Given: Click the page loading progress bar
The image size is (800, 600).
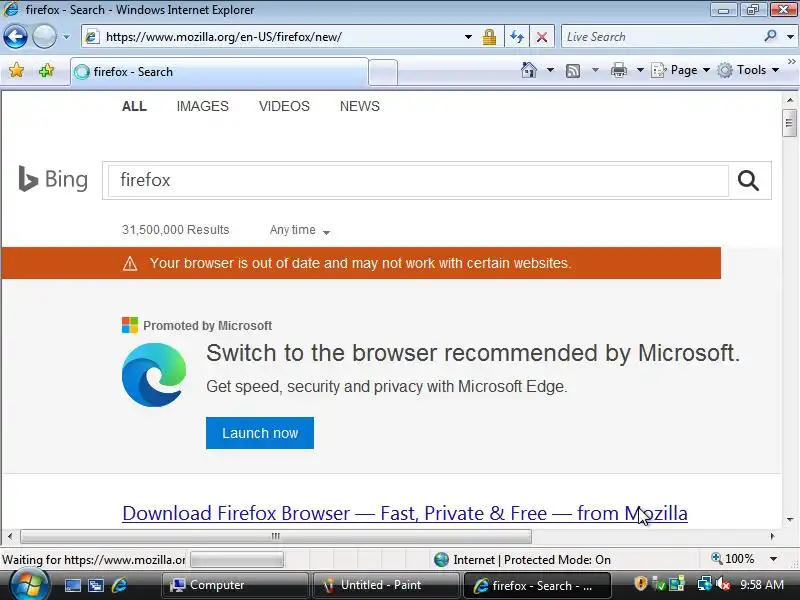Looking at the screenshot, I should (x=237, y=560).
